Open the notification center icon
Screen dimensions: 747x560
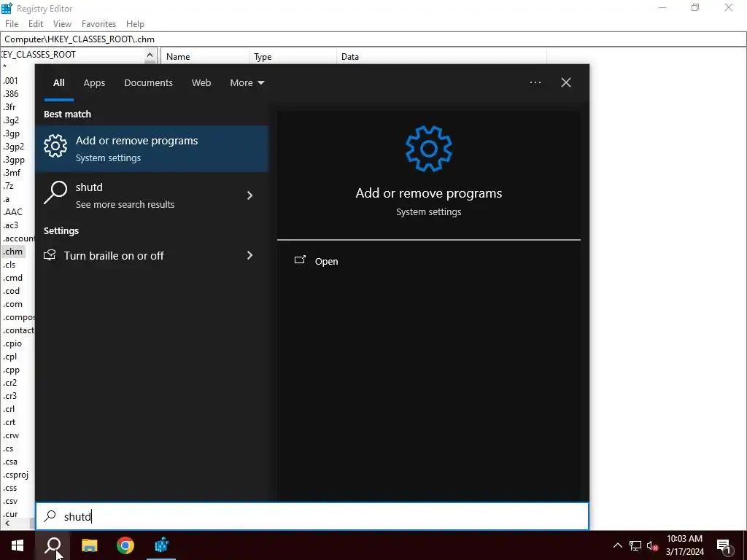point(724,546)
